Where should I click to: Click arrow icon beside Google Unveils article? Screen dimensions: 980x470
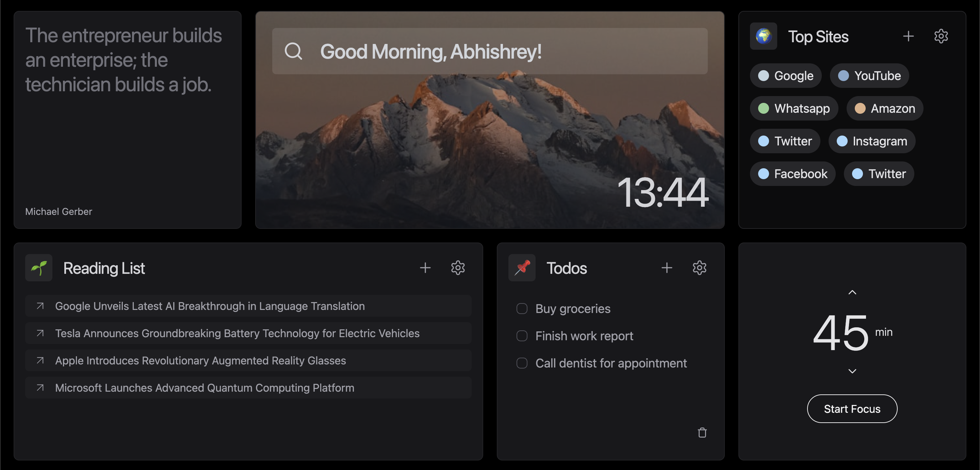tap(40, 306)
